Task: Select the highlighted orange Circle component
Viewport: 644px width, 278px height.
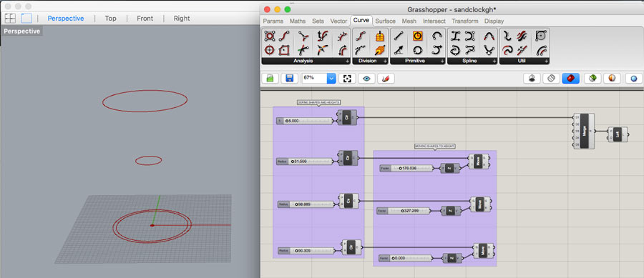Action: pyautogui.click(x=417, y=36)
